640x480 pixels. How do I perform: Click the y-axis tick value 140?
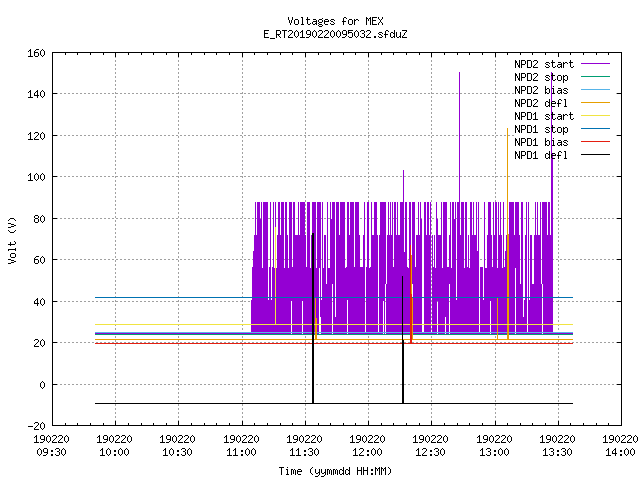[x=36, y=94]
